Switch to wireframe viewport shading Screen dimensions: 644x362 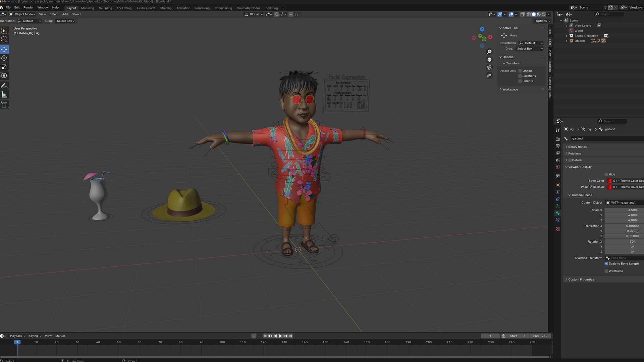pyautogui.click(x=529, y=14)
